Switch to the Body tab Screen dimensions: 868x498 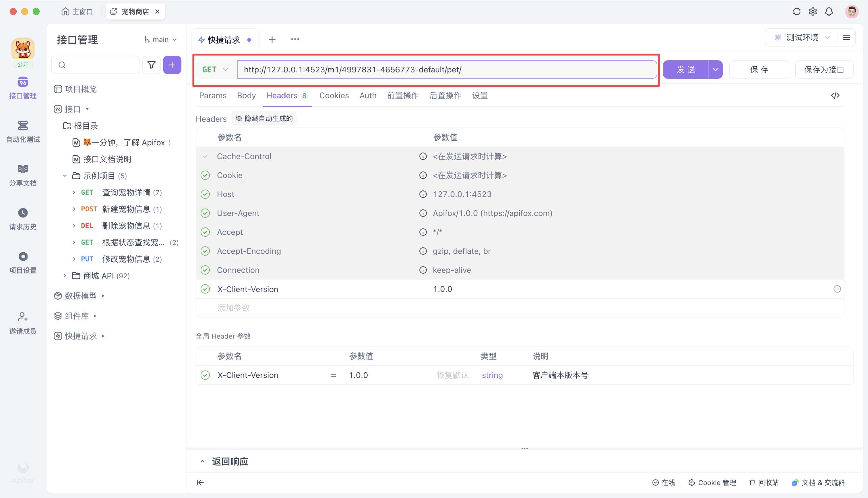click(246, 95)
